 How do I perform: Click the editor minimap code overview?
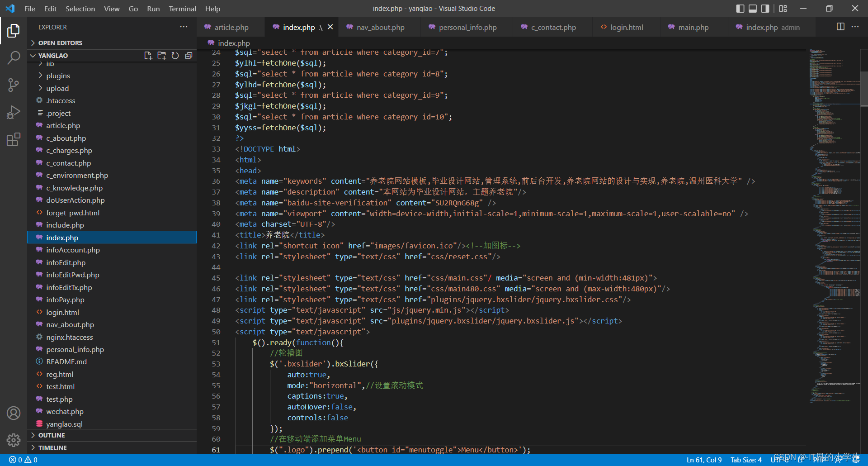[x=834, y=226]
